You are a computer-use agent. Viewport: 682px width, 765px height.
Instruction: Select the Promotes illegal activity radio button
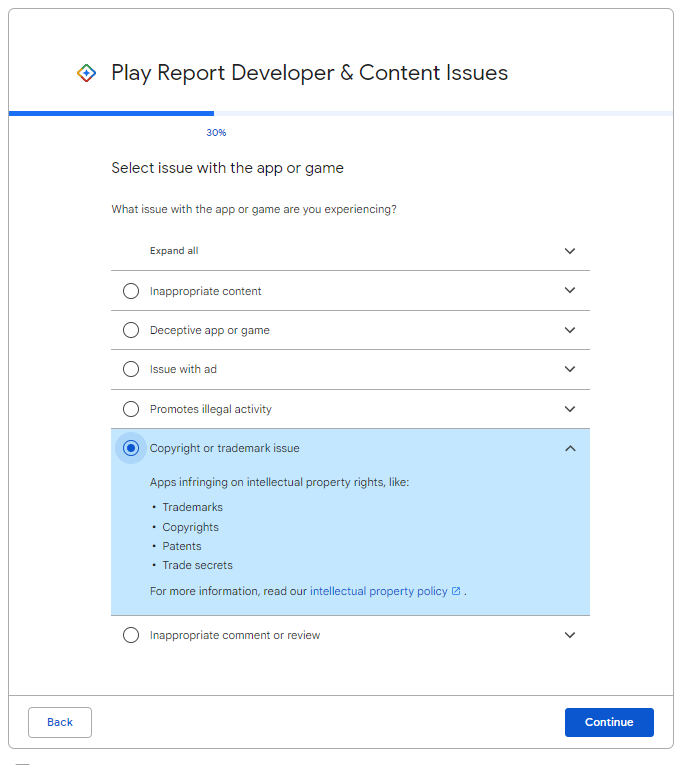pyautogui.click(x=131, y=409)
